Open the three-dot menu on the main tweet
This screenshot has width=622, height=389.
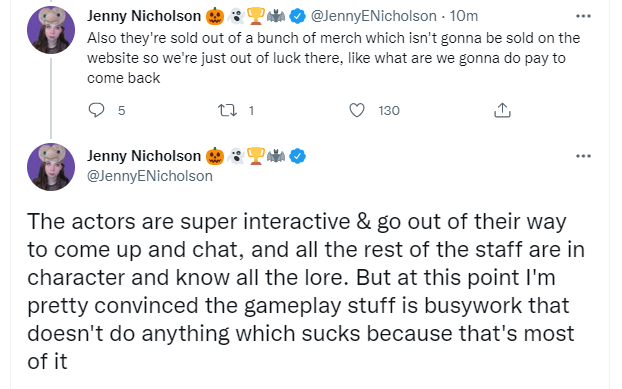pos(583,156)
